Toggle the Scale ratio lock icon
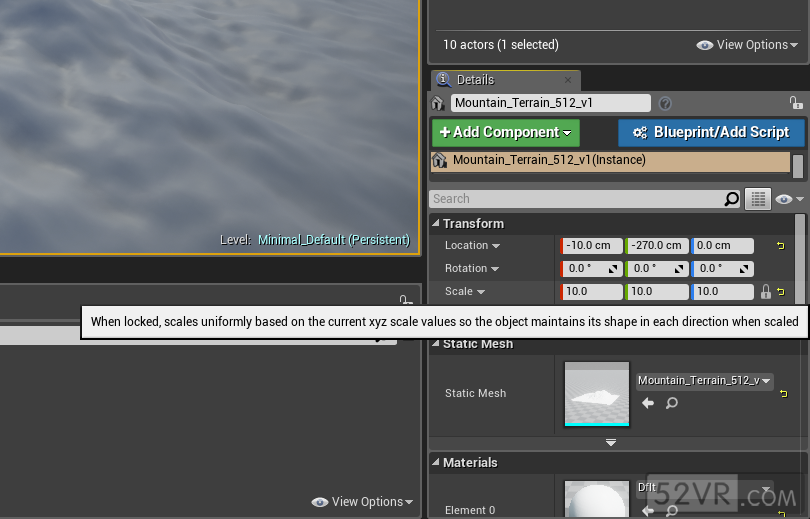The image size is (810, 519). point(766,292)
